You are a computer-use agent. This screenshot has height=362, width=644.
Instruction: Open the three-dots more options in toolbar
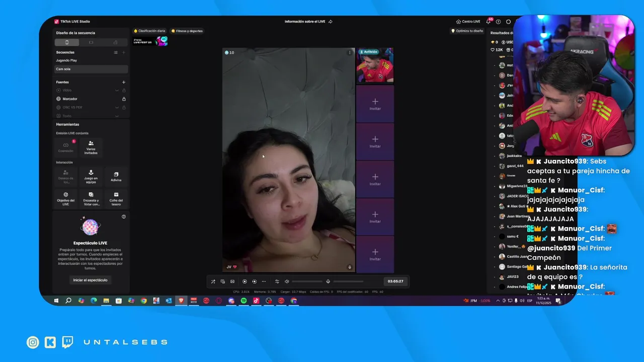point(264,282)
